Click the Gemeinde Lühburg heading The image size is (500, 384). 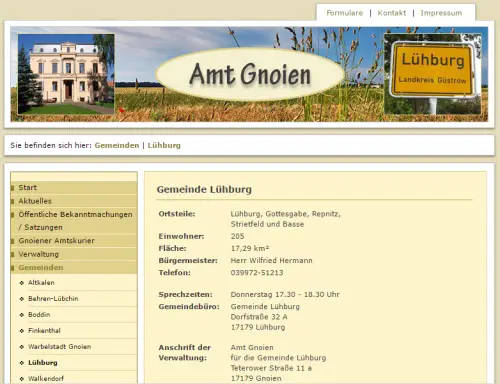(x=204, y=189)
